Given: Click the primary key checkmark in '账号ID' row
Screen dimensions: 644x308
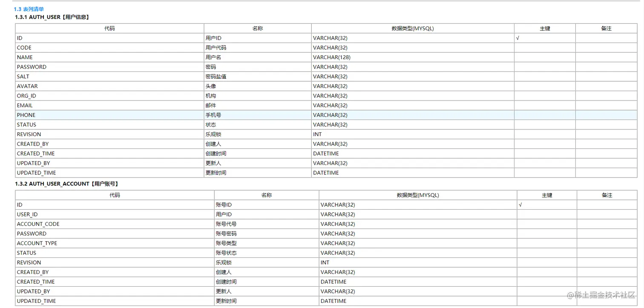Looking at the screenshot, I should pyautogui.click(x=520, y=205).
